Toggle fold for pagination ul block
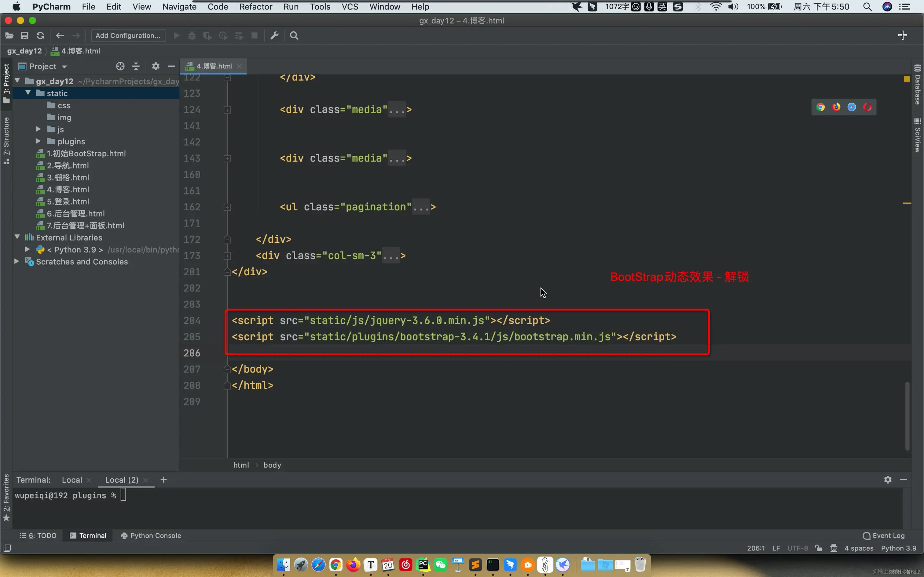Viewport: 924px width, 577px height. point(227,207)
